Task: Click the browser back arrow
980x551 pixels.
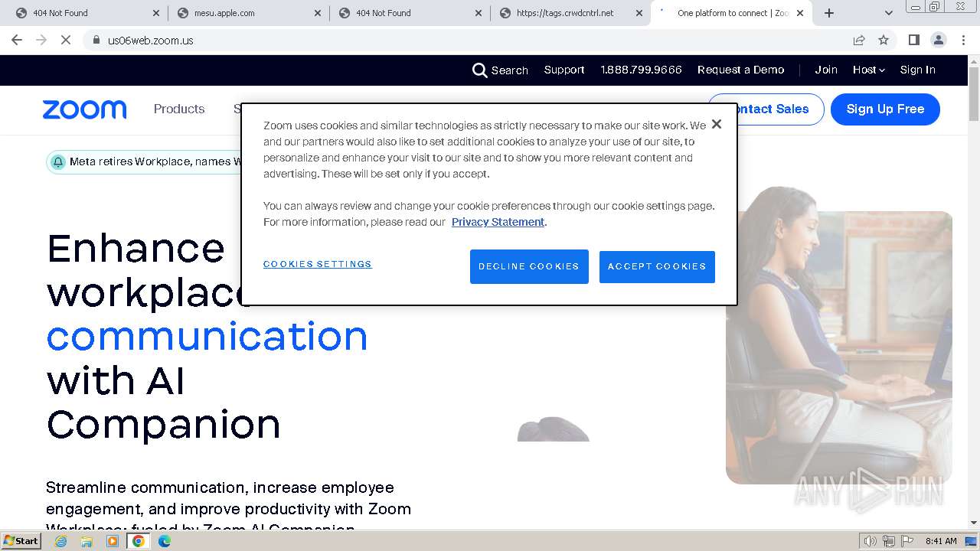Action: (x=17, y=40)
